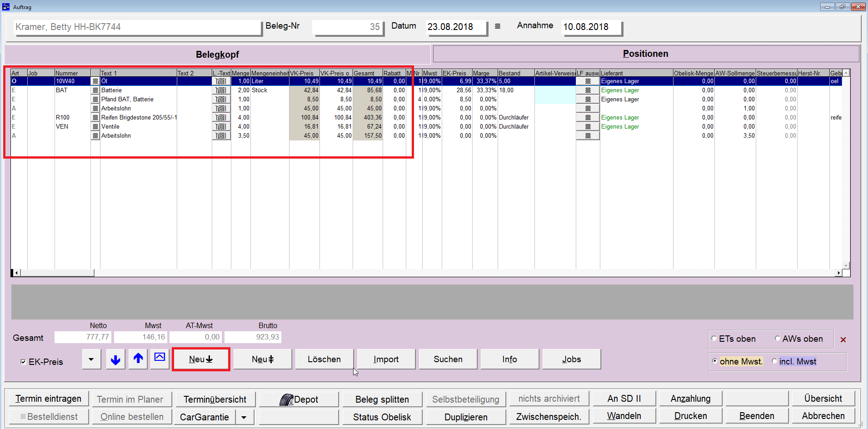Click the red X next to AWs oben
This screenshot has height=429, width=868.
pyautogui.click(x=843, y=339)
